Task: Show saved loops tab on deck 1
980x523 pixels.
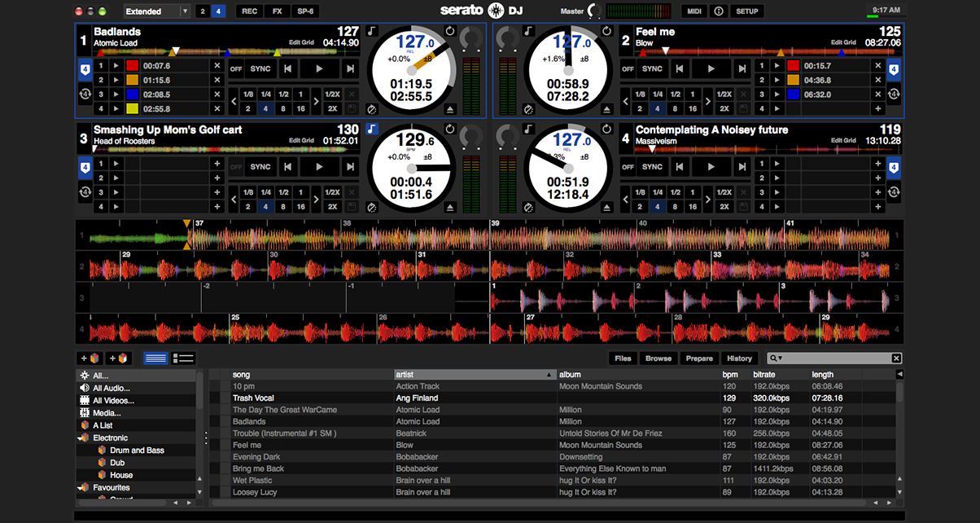Action: pyautogui.click(x=85, y=94)
